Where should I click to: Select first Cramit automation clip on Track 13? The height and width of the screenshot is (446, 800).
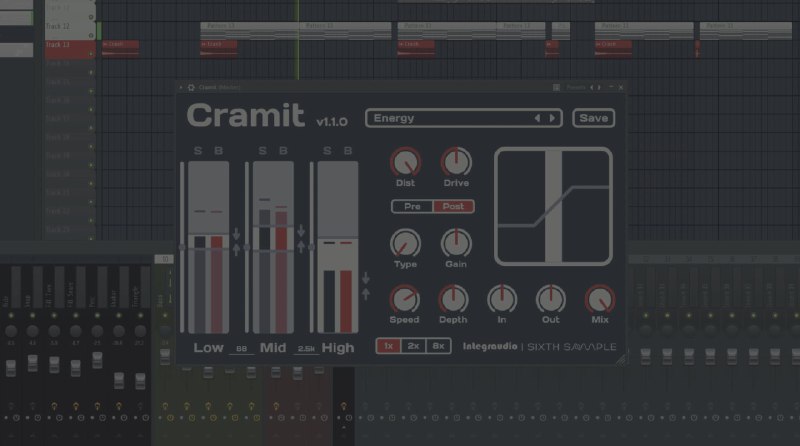(x=120, y=48)
